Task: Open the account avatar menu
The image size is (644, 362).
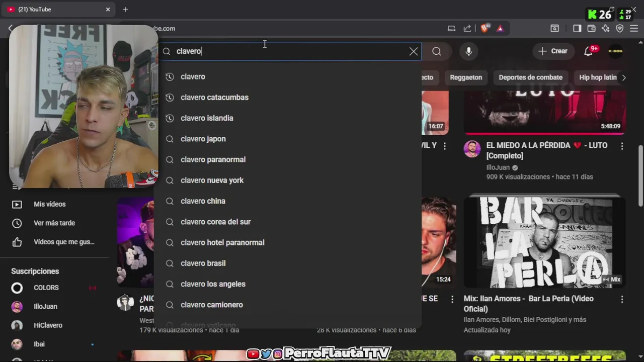Action: point(615,51)
